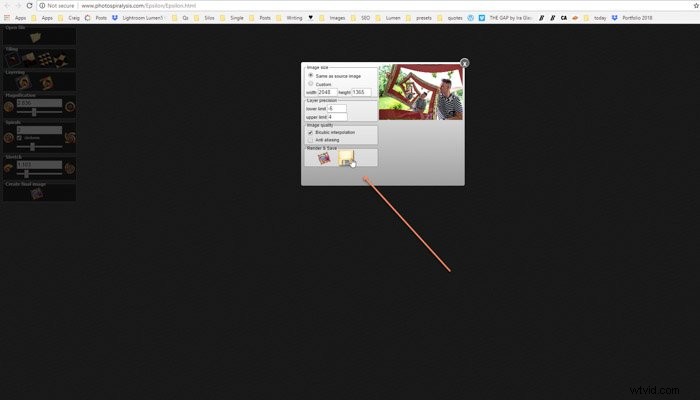Open the Dropbox Lightroom Lumen5 bookmark
Viewport: 700px width, 400px height.
[138, 18]
